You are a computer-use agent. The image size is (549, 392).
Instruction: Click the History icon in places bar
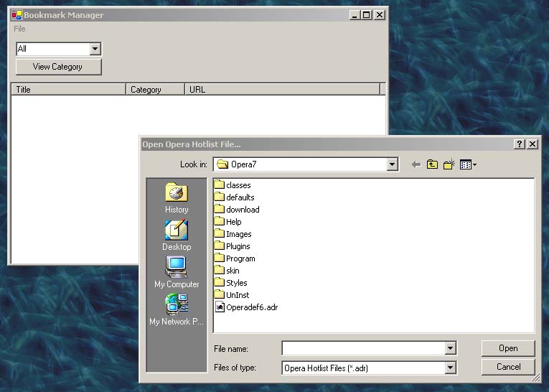click(x=177, y=197)
